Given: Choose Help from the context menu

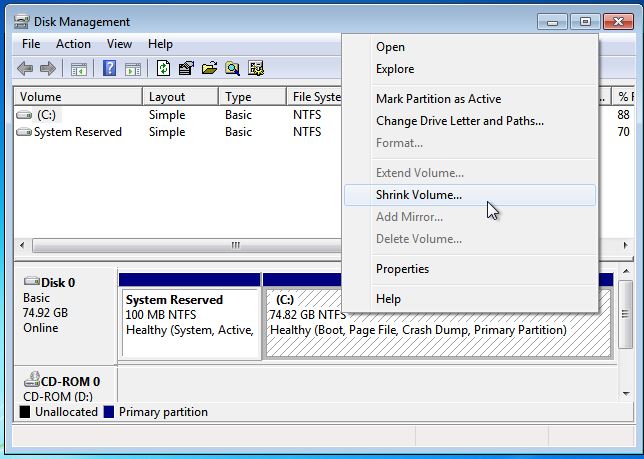Looking at the screenshot, I should pos(470,299).
